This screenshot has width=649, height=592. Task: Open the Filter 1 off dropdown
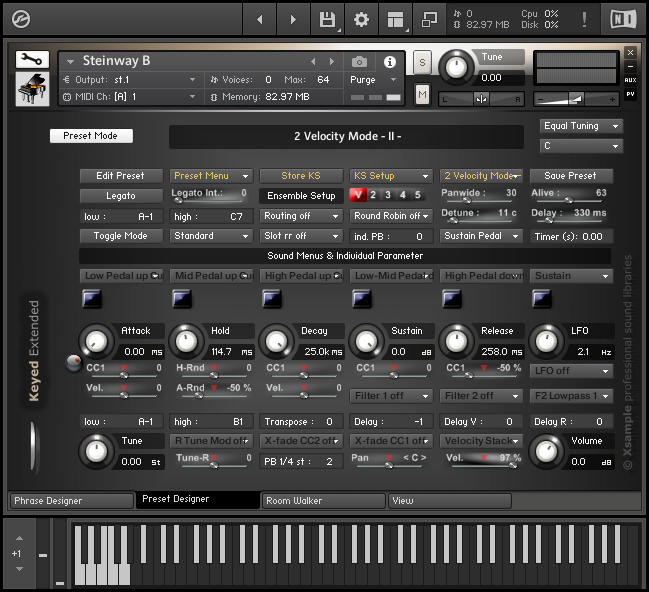[x=391, y=396]
